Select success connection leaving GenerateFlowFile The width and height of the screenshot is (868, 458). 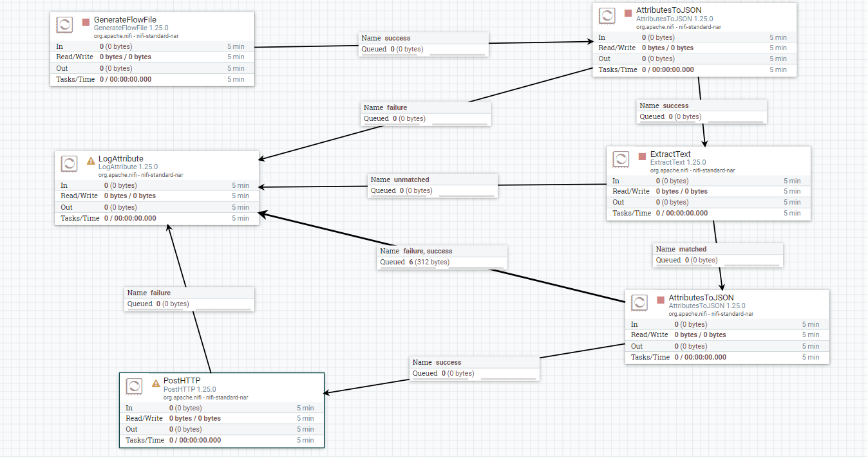[x=423, y=44]
